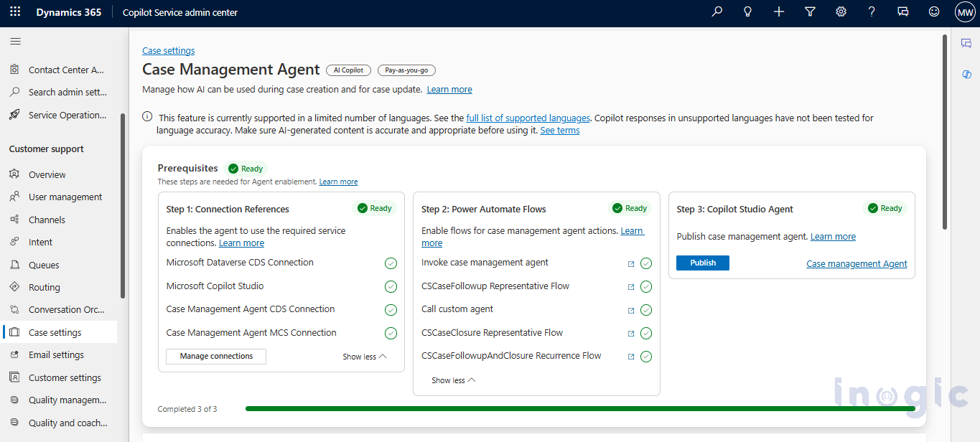Follow the Case settings breadcrumb link

(169, 50)
